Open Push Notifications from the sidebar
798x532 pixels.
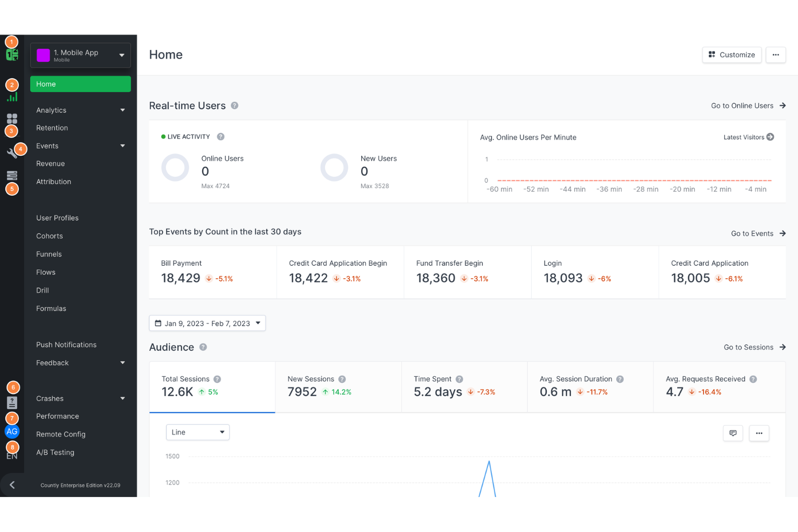tap(66, 344)
